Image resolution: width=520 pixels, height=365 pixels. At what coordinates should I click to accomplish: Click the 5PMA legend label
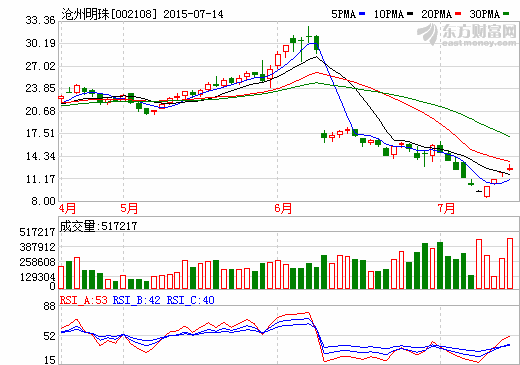pos(343,14)
